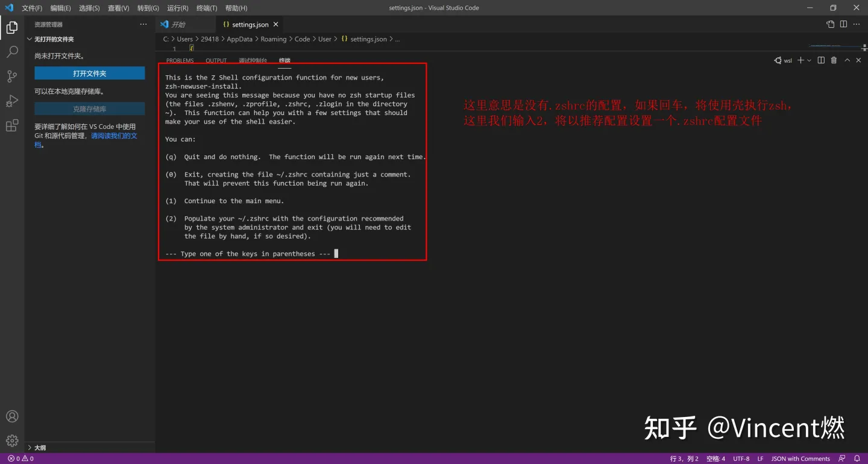Open the '文件(F)' menu

32,8
